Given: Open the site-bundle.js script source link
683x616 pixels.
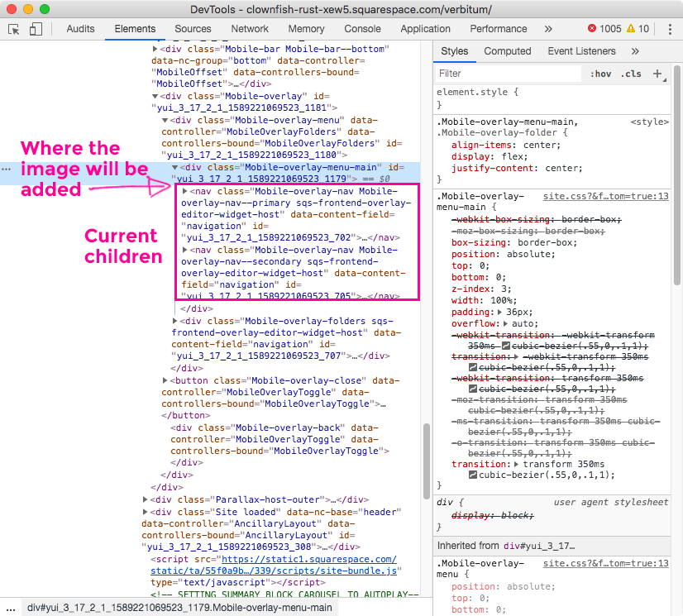Looking at the screenshot, I should tap(274, 565).
